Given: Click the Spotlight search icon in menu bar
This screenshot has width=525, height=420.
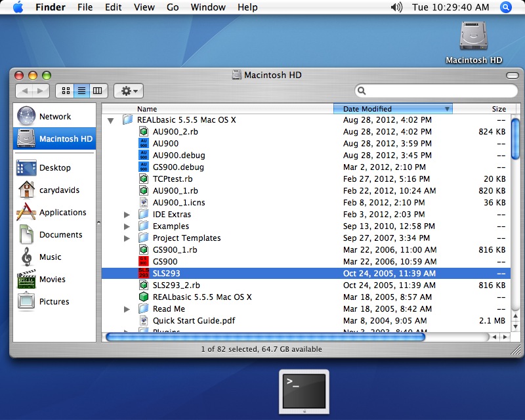Looking at the screenshot, I should click(505, 7).
